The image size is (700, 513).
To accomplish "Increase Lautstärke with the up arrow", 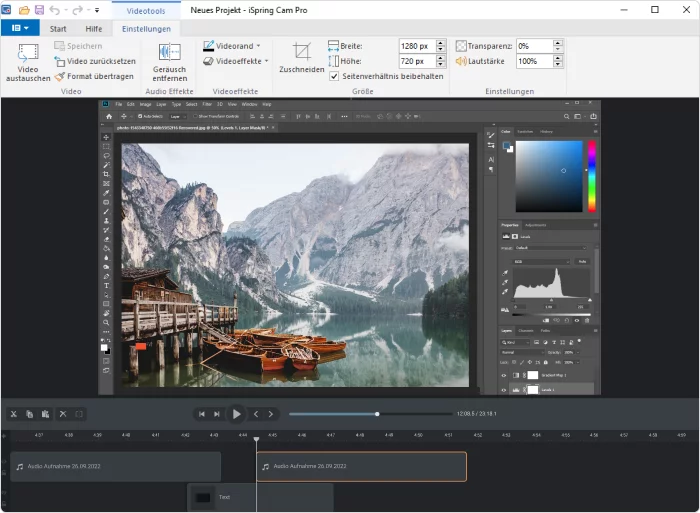I will click(x=558, y=58).
